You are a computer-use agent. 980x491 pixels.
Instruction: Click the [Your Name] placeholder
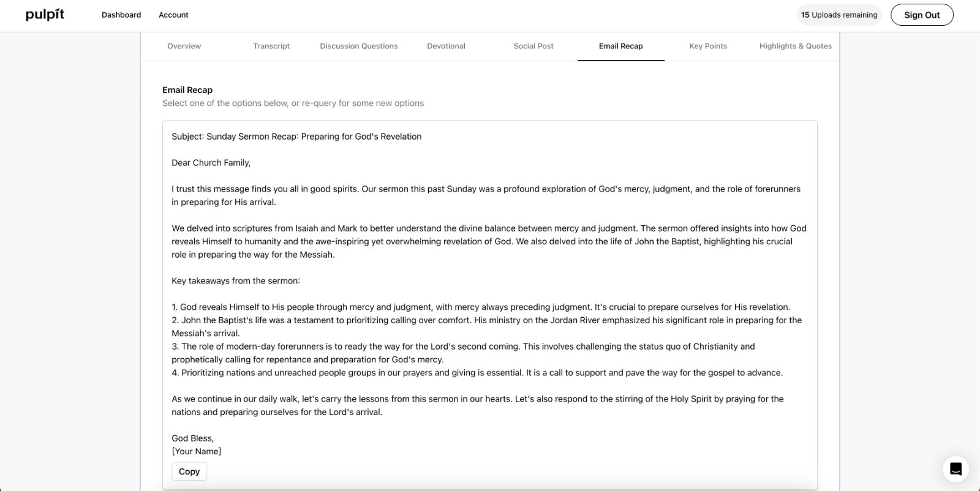(196, 451)
